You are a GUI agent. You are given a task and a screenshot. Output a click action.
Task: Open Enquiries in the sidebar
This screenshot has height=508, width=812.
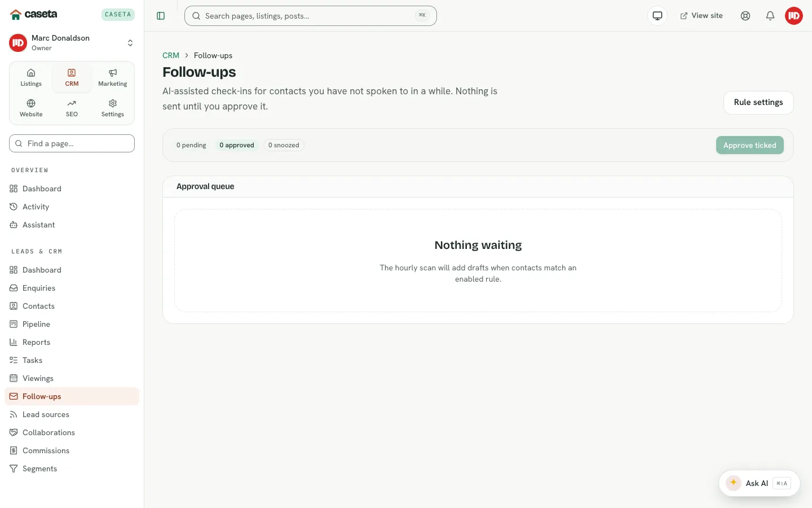[72, 288]
